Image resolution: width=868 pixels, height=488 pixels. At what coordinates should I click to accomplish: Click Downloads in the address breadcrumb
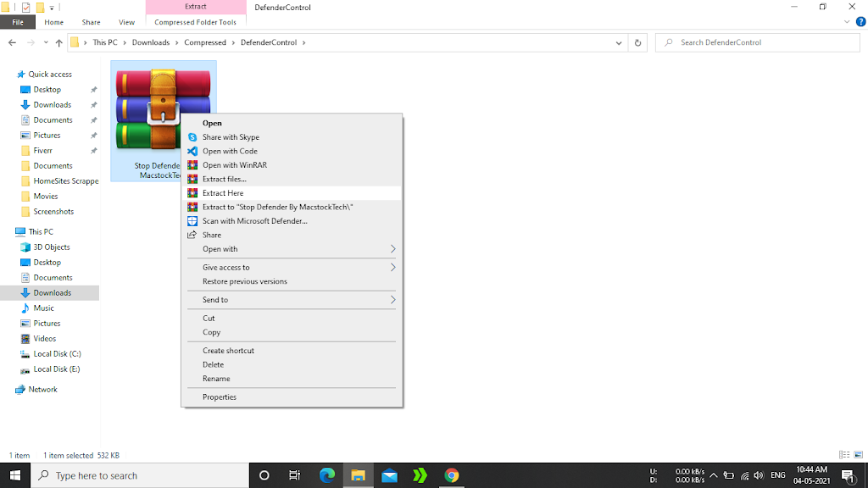click(x=150, y=42)
